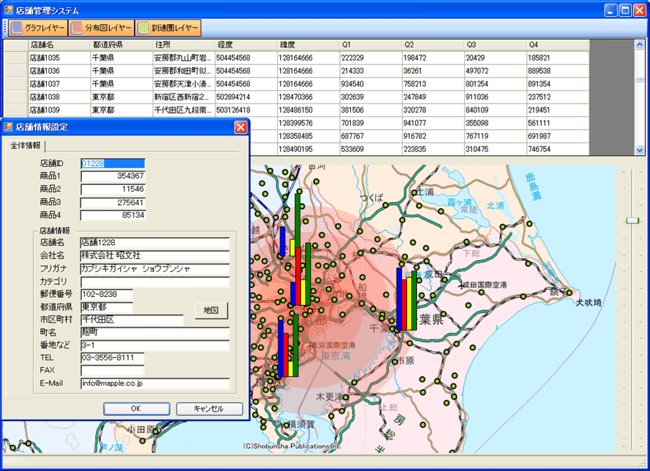Click the 店舗管理システム window title icon

coord(9,9)
